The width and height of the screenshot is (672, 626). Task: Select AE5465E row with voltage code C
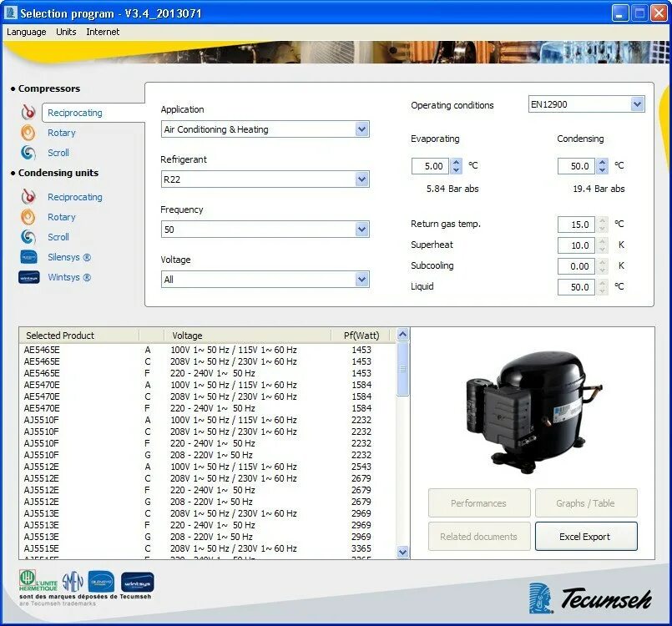(x=207, y=361)
